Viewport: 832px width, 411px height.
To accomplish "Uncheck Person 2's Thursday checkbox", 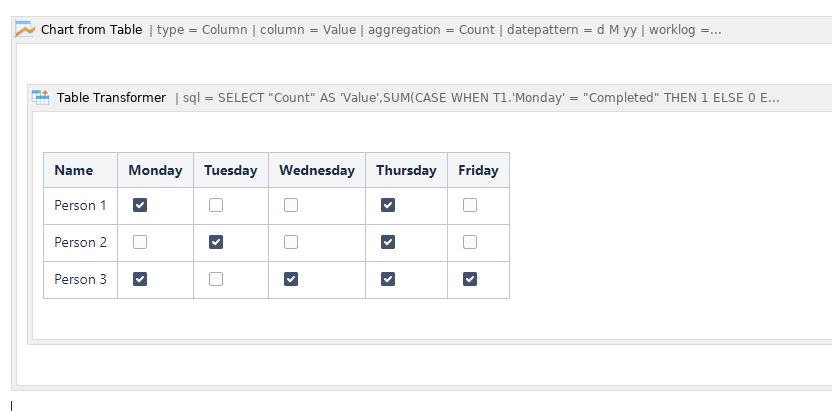I will pos(388,242).
